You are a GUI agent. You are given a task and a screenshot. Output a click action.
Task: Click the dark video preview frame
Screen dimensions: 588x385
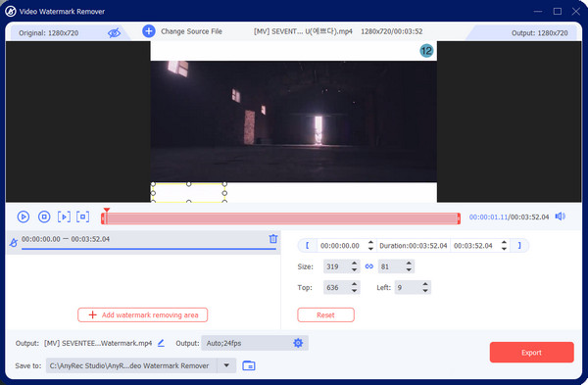point(294,121)
